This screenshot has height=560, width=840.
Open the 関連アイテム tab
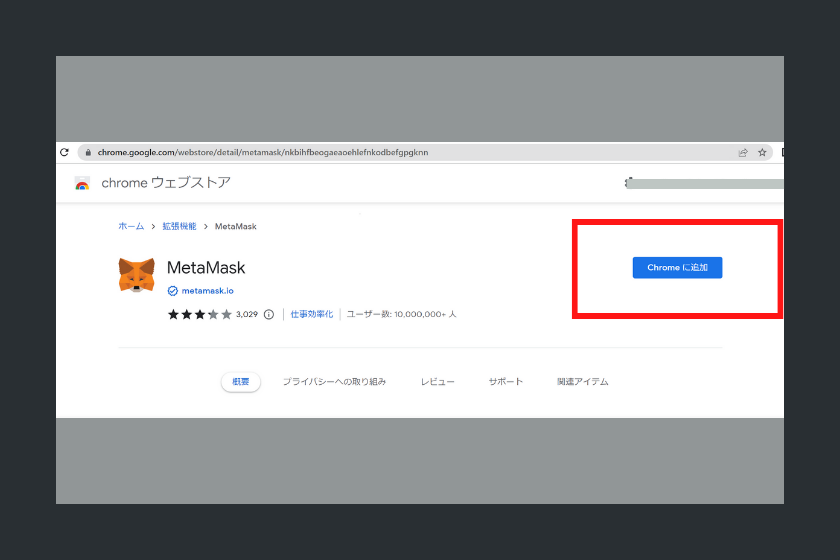582,382
